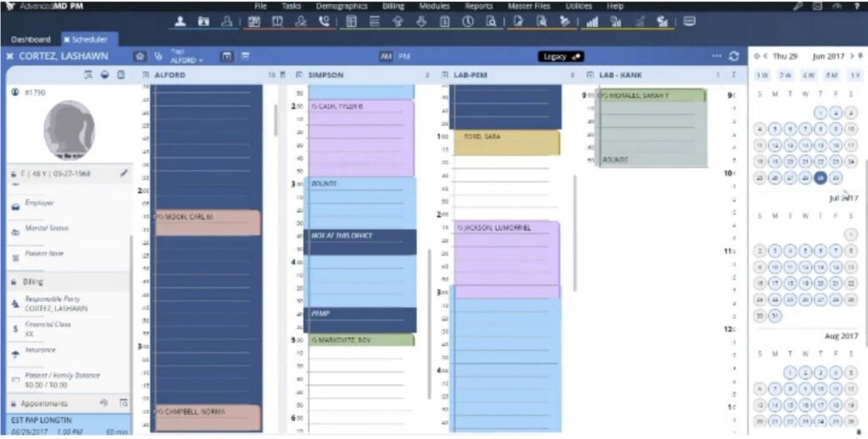This screenshot has height=439, width=868.
Task: Click the home icon in scheduler header
Action: pyautogui.click(x=140, y=56)
